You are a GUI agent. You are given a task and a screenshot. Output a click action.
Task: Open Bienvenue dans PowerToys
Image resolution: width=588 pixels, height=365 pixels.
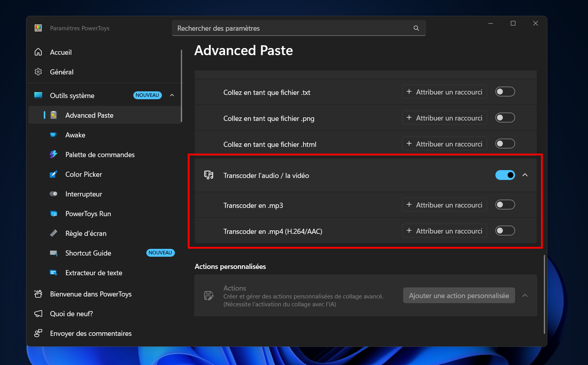click(104, 294)
